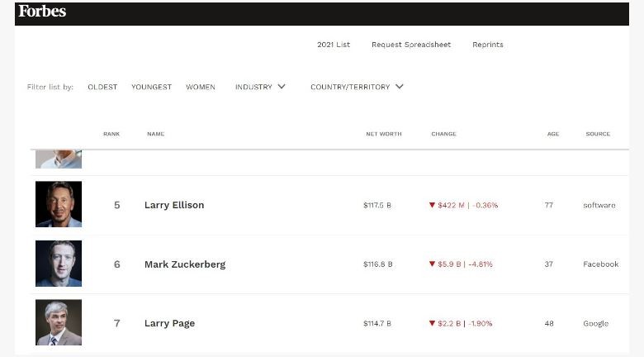
Task: Open the 2021 List tab
Action: click(x=334, y=45)
